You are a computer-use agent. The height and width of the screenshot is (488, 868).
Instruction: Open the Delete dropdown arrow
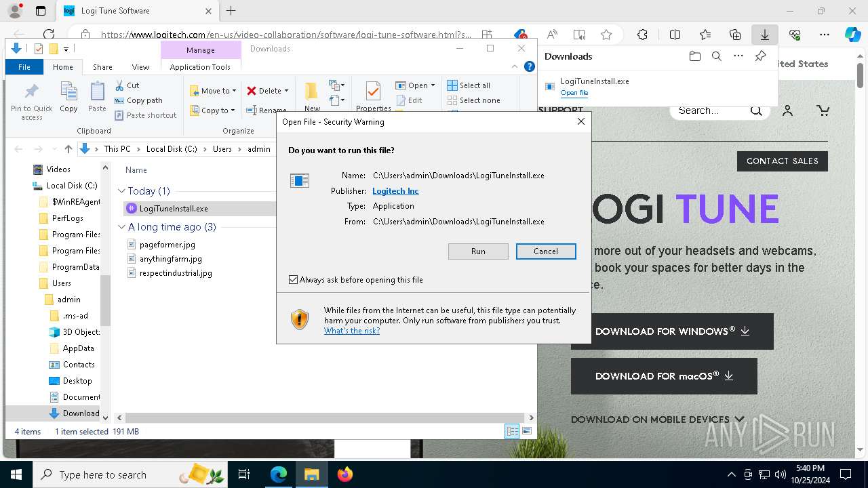point(286,91)
